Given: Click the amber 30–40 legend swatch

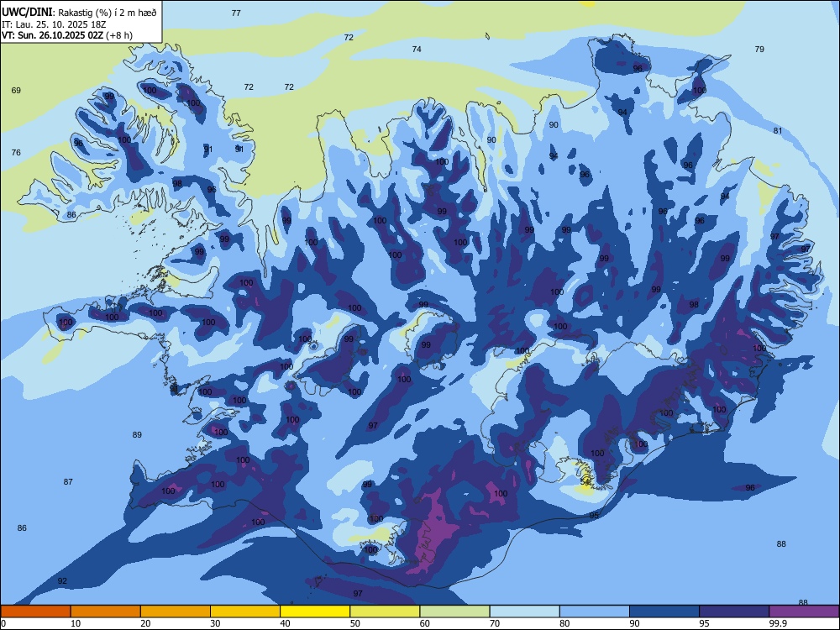Looking at the screenshot, I should click(x=245, y=612).
